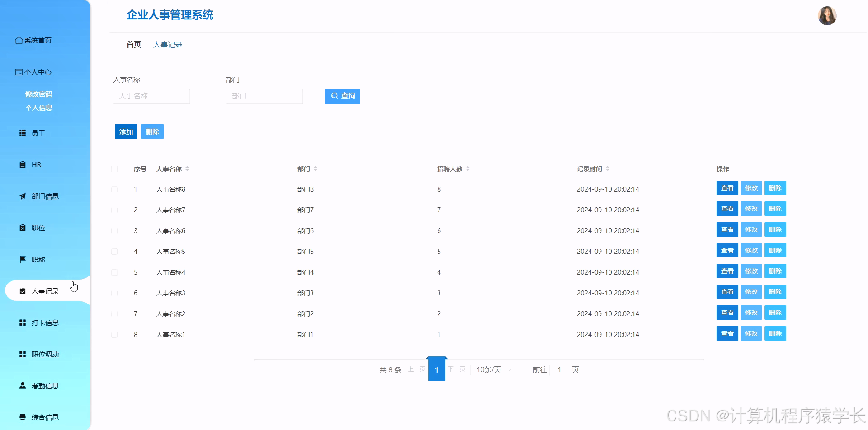Select the 职位 position icon in sidebar
Viewport: 868px width, 430px height.
click(x=22, y=228)
